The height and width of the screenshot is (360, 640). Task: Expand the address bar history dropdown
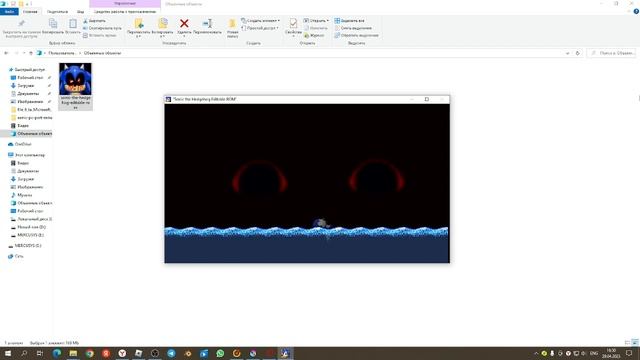click(567, 53)
